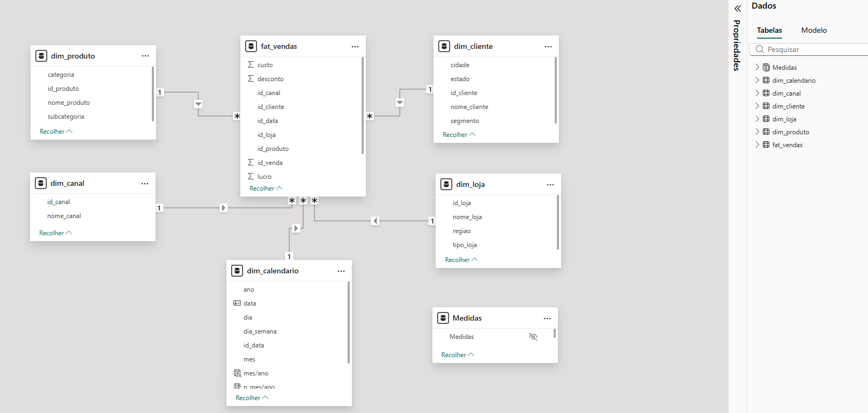Click the dim_cliente table database icon

click(x=444, y=46)
